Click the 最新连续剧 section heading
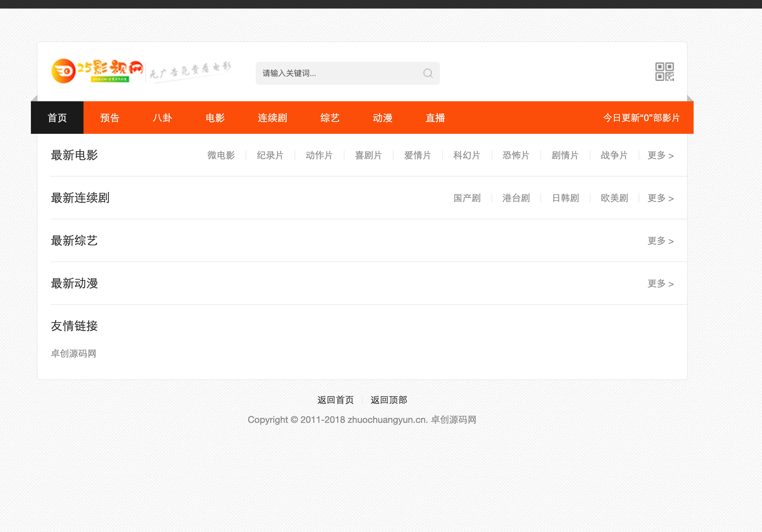 [80, 198]
